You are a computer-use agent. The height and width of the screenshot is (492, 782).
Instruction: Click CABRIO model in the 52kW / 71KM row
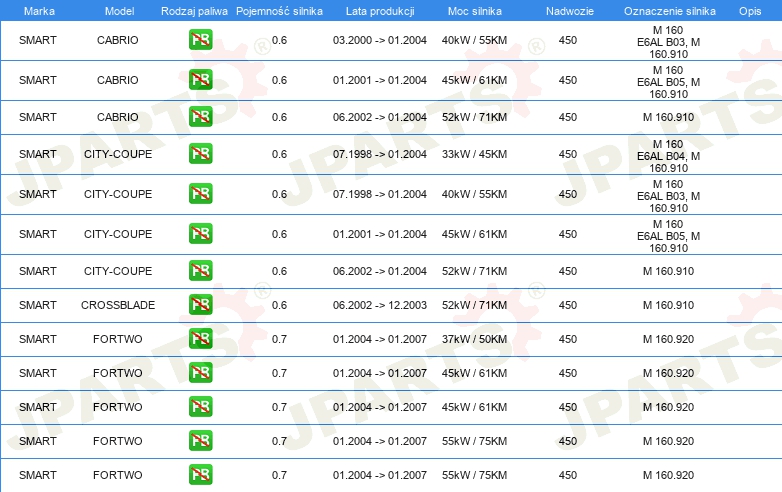[118, 117]
